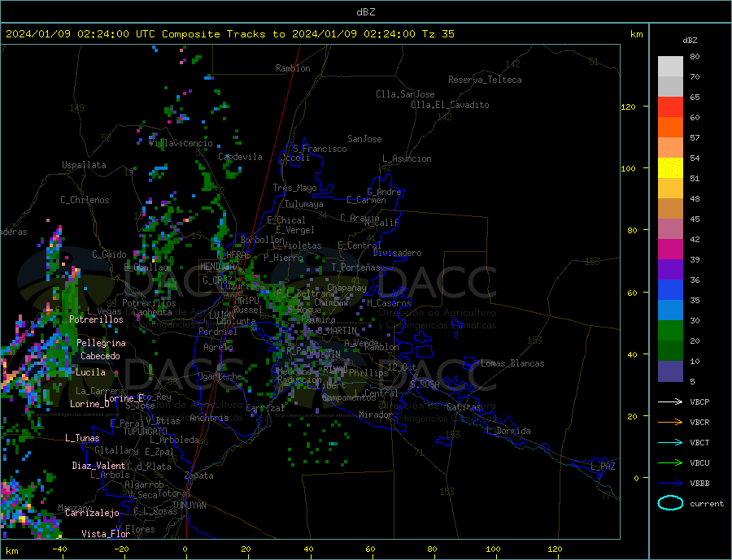Click the white VBCP arrow in legend

[670, 402]
